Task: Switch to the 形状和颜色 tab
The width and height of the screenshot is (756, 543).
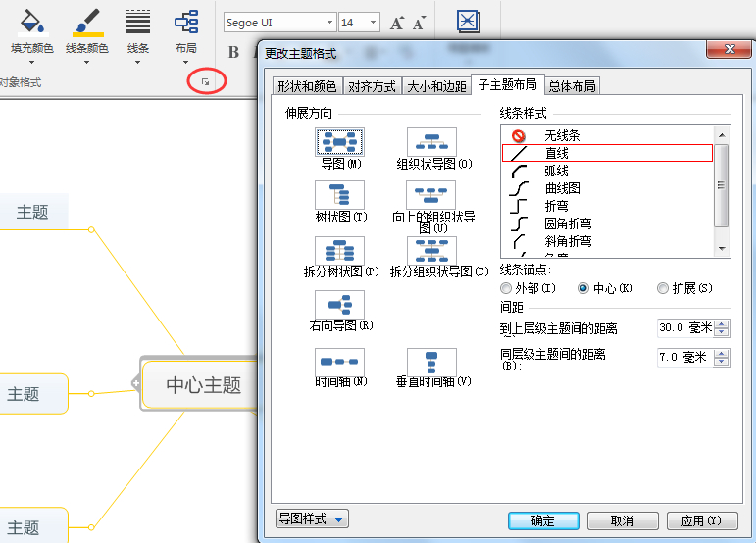Action: [307, 86]
